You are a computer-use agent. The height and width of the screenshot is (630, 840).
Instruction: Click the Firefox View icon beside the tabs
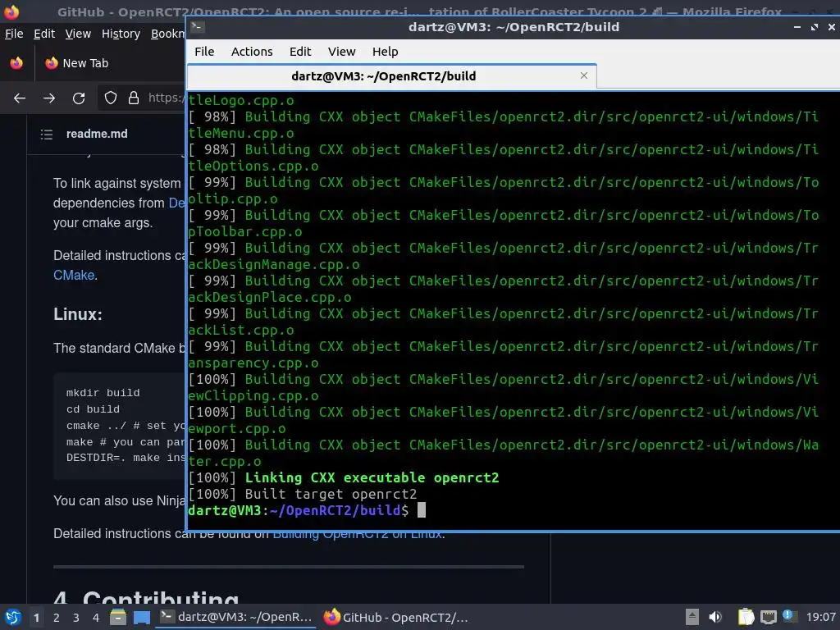16,63
